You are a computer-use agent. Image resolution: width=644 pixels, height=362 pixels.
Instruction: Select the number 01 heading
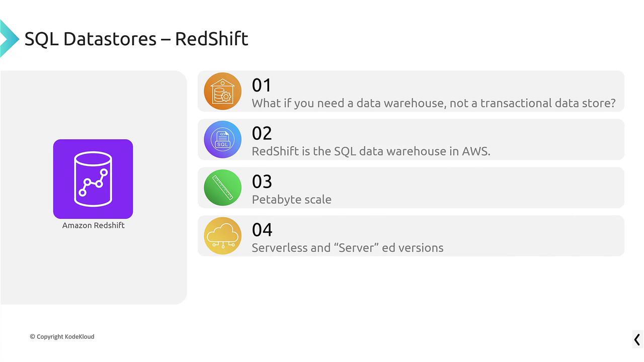tap(262, 85)
